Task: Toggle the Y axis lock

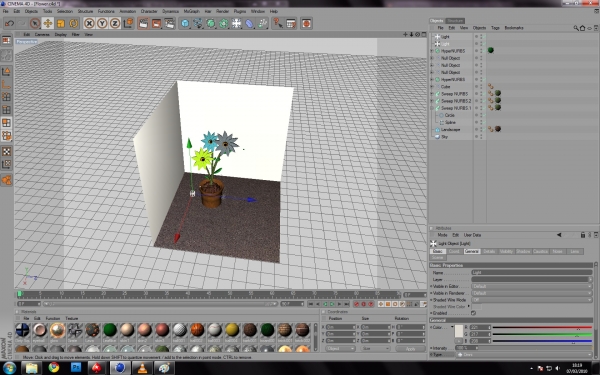Action: pyautogui.click(x=102, y=23)
